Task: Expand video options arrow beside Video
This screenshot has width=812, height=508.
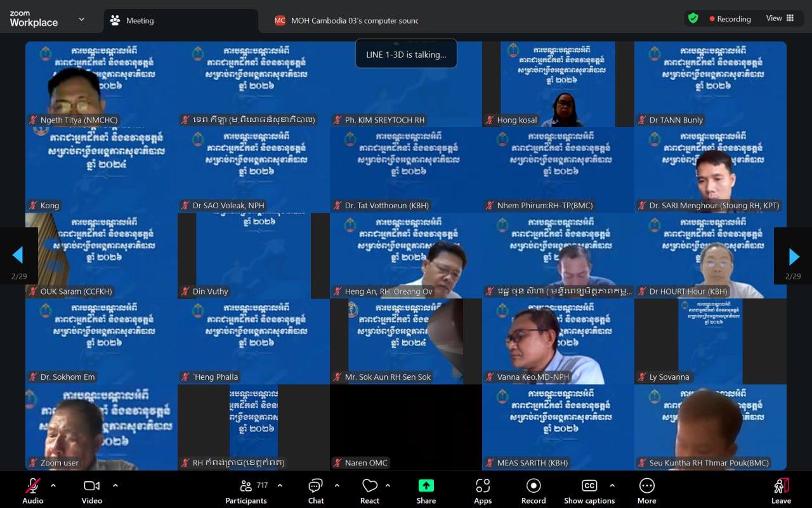Action: tap(115, 486)
